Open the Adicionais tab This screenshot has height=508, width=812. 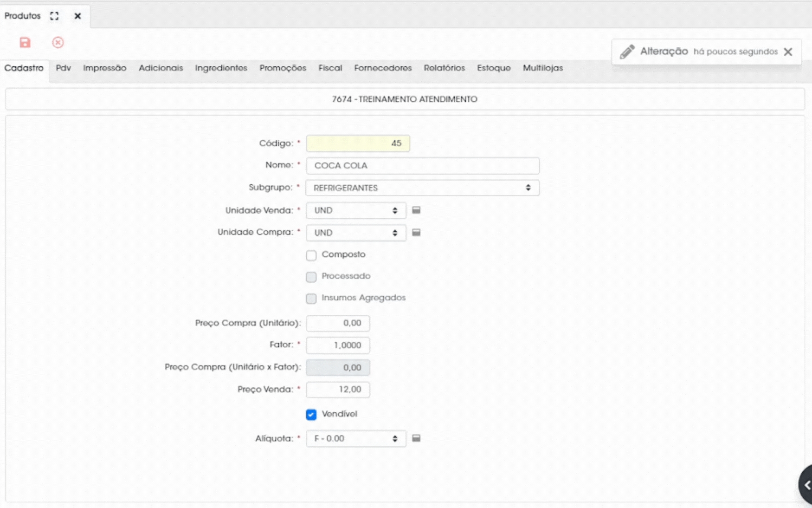click(x=161, y=68)
